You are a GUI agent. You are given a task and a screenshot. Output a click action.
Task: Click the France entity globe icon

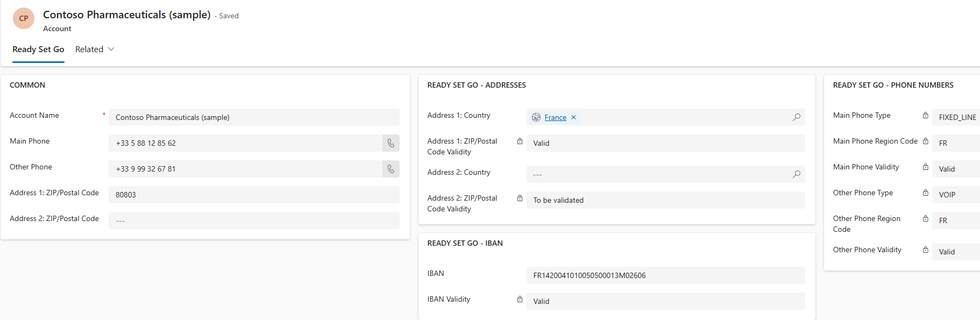coord(536,117)
